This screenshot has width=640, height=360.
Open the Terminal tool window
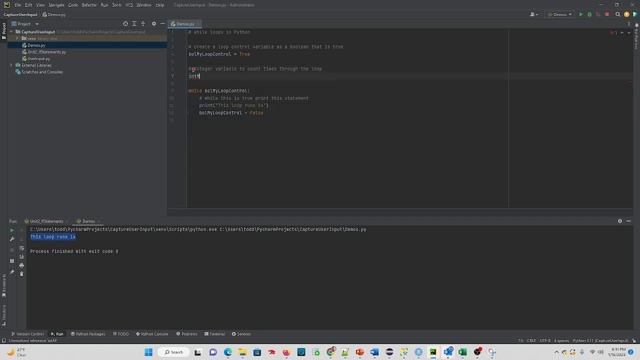[x=215, y=334]
